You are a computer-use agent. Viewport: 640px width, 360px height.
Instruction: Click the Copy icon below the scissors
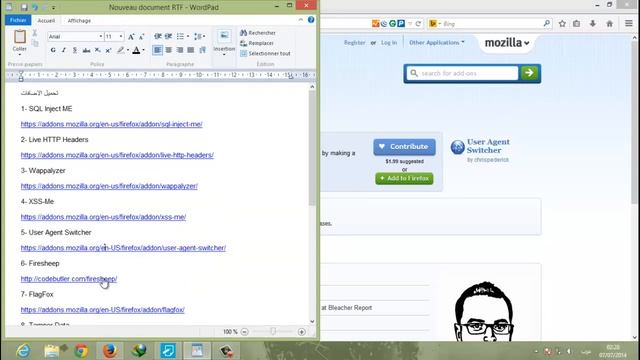tap(35, 42)
